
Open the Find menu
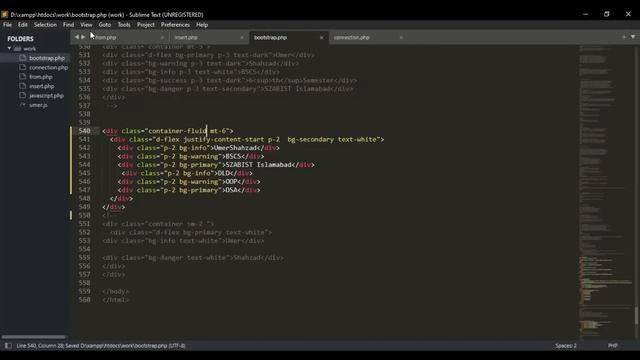click(x=69, y=25)
